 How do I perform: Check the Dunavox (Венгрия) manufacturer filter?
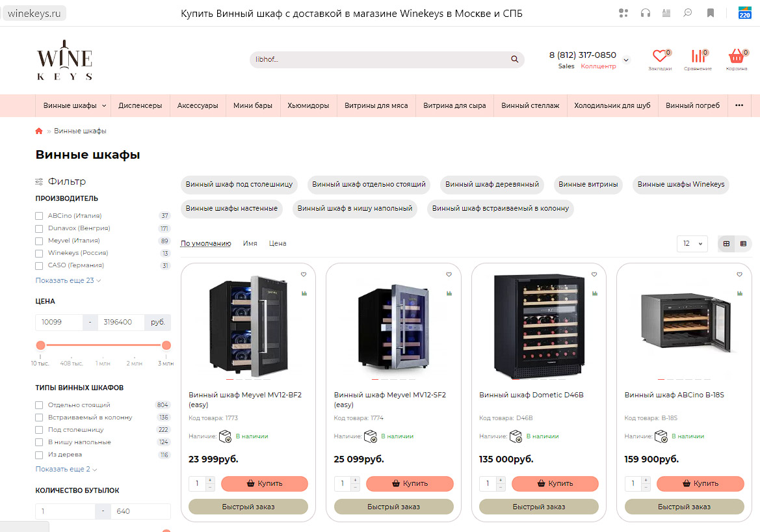[39, 228]
